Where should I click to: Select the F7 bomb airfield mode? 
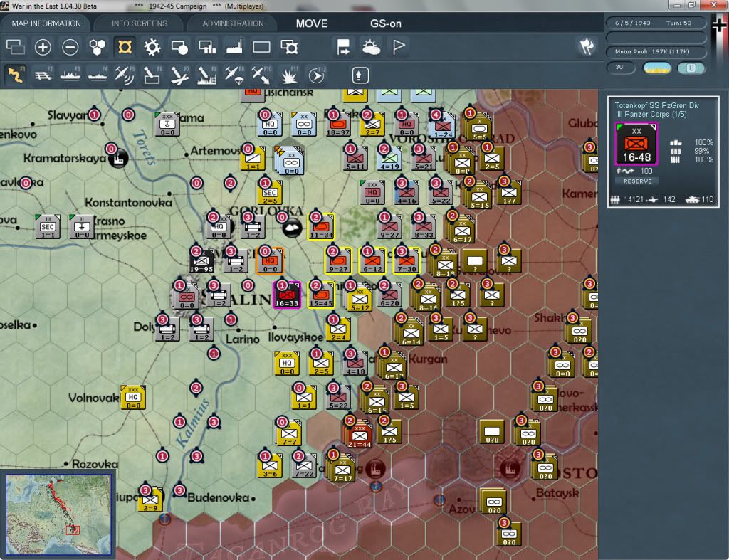point(179,75)
